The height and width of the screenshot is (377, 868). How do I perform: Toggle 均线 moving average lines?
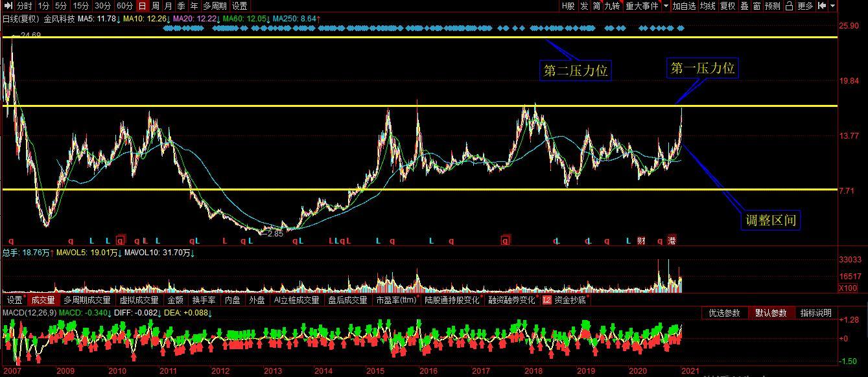click(707, 6)
